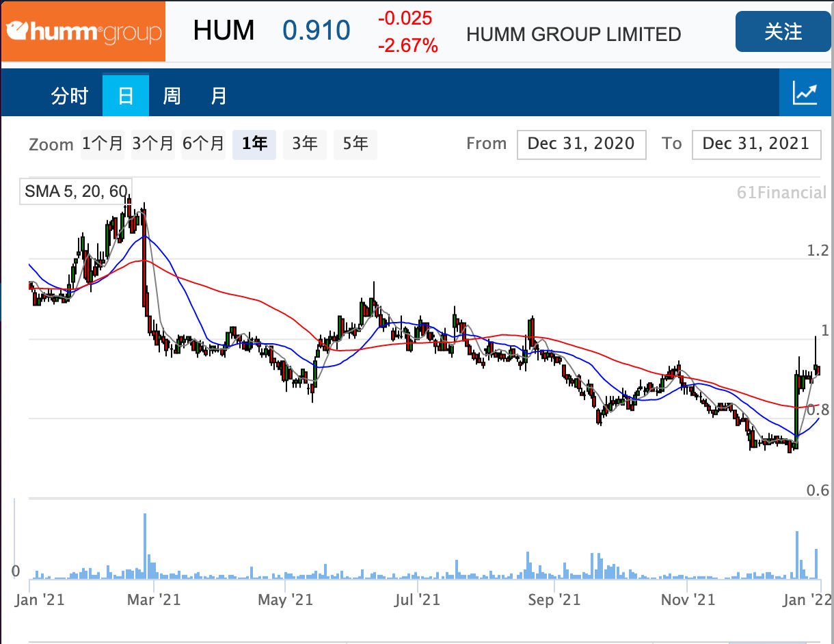The width and height of the screenshot is (834, 644).
Task: Open the chart indicator icon button
Action: pyautogui.click(x=805, y=93)
